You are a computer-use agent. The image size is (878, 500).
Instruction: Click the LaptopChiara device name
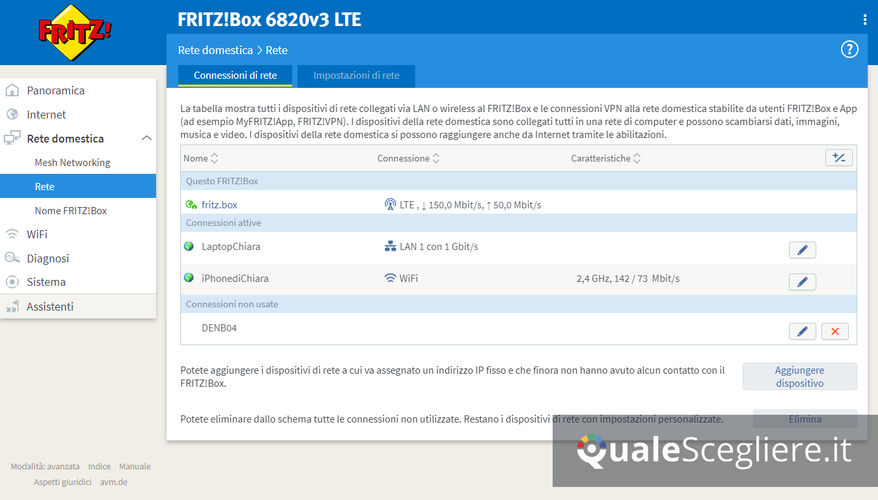[x=231, y=246]
